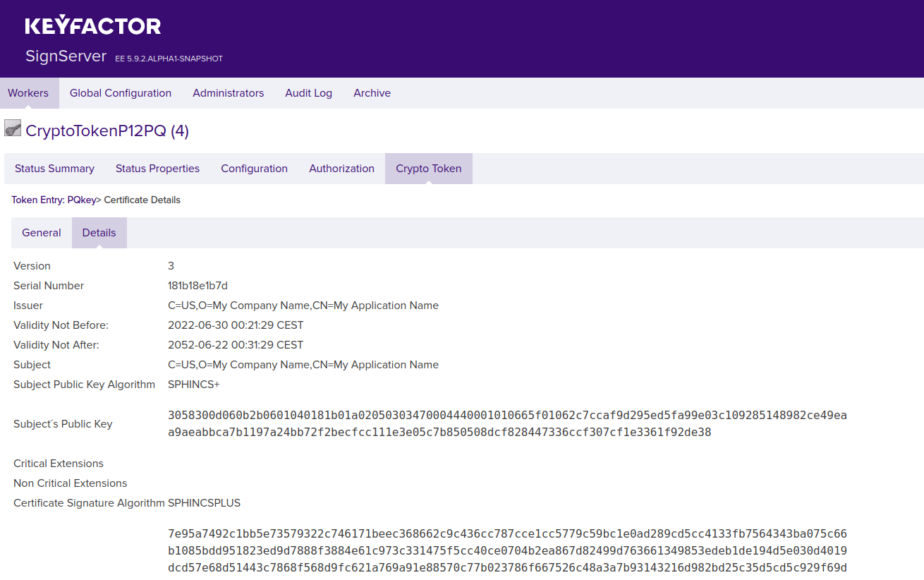
Task: Select the Crypto Token tab
Action: tap(428, 169)
